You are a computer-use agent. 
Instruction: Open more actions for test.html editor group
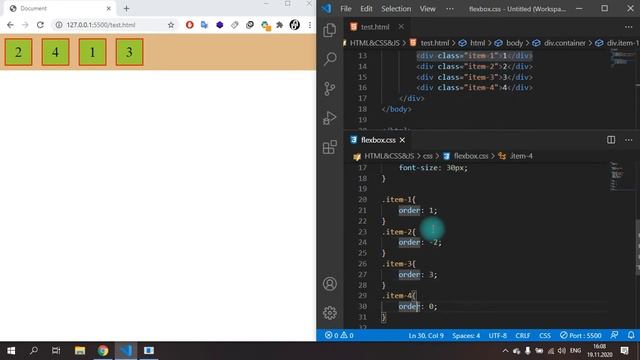(628, 27)
